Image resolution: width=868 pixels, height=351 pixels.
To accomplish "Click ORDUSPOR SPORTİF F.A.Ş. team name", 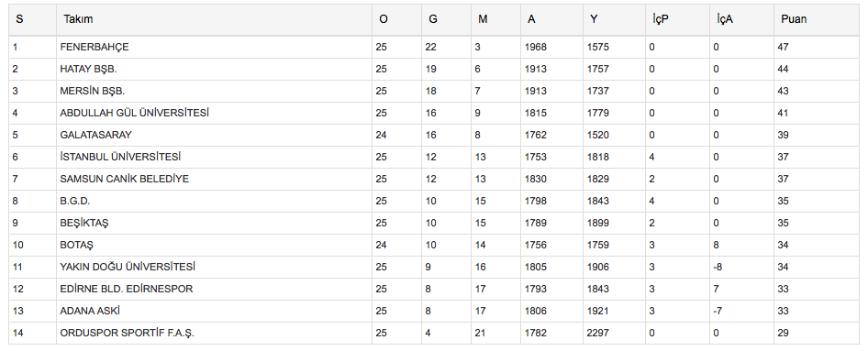I will (x=128, y=334).
